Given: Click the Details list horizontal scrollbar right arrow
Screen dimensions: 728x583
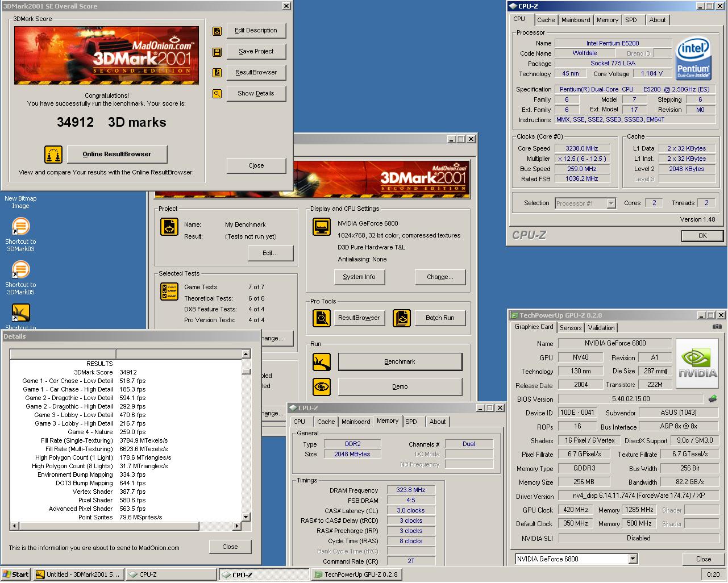Looking at the screenshot, I should pos(238,526).
